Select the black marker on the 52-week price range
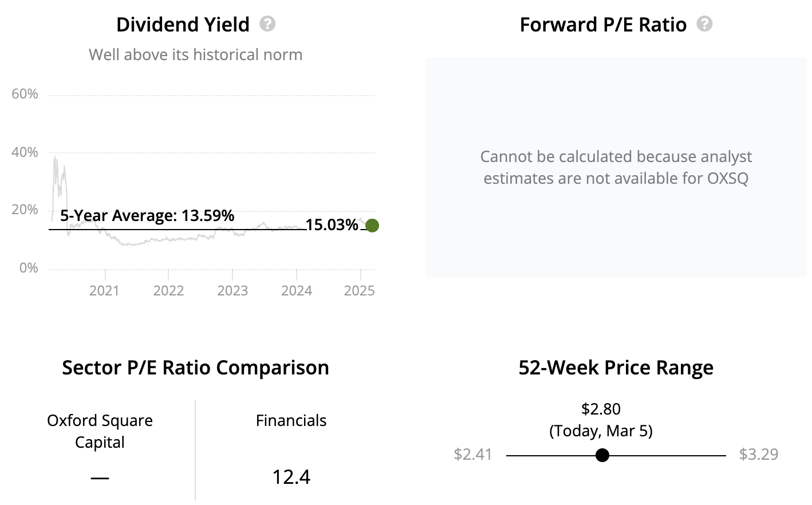Viewport: 812px width, 505px height. [602, 455]
